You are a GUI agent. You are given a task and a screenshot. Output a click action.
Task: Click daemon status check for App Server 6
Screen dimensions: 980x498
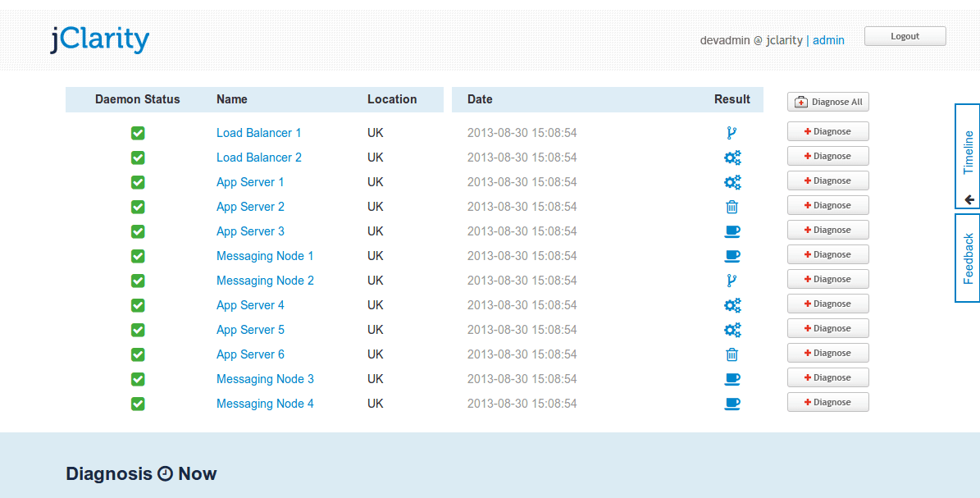(138, 354)
